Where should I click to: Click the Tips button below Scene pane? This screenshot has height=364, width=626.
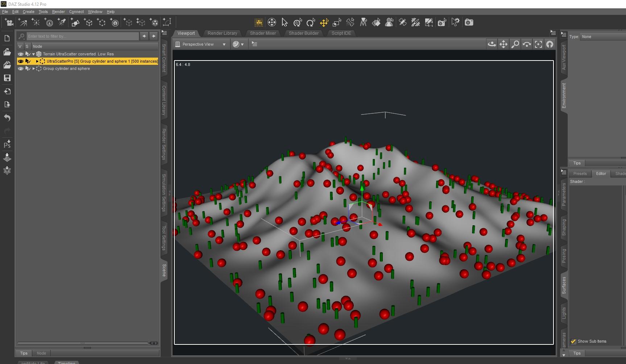coord(24,353)
